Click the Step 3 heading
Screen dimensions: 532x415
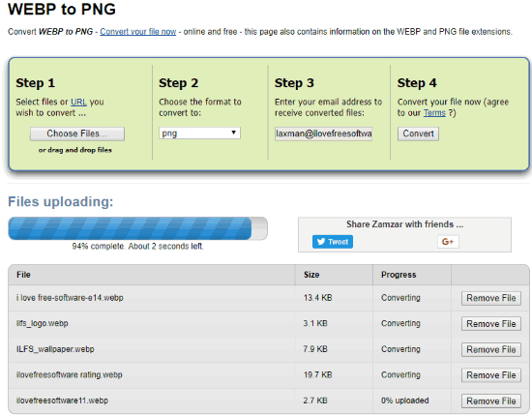294,83
